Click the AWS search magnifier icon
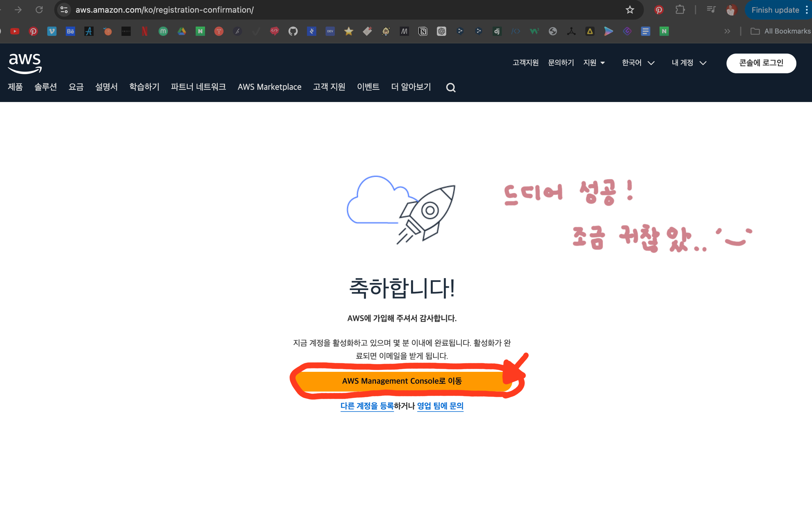Viewport: 812px width, 523px height. [451, 88]
